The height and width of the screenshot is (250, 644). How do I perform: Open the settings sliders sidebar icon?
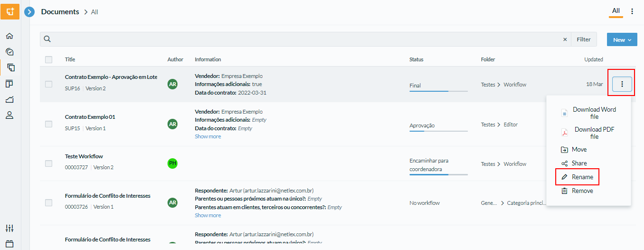[9, 229]
